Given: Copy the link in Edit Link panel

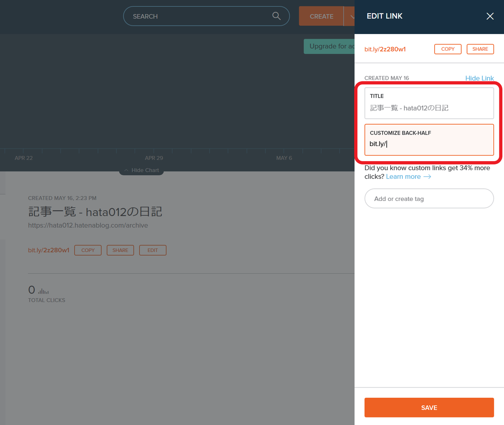Looking at the screenshot, I should (x=448, y=49).
